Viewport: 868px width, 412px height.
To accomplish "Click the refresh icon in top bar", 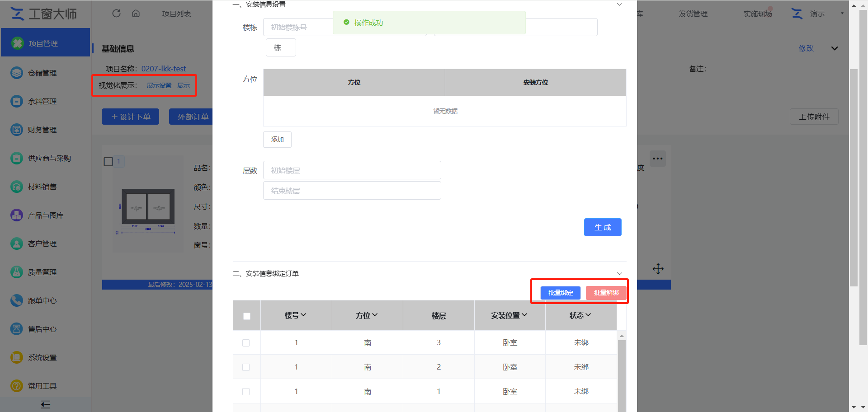I will (x=116, y=14).
